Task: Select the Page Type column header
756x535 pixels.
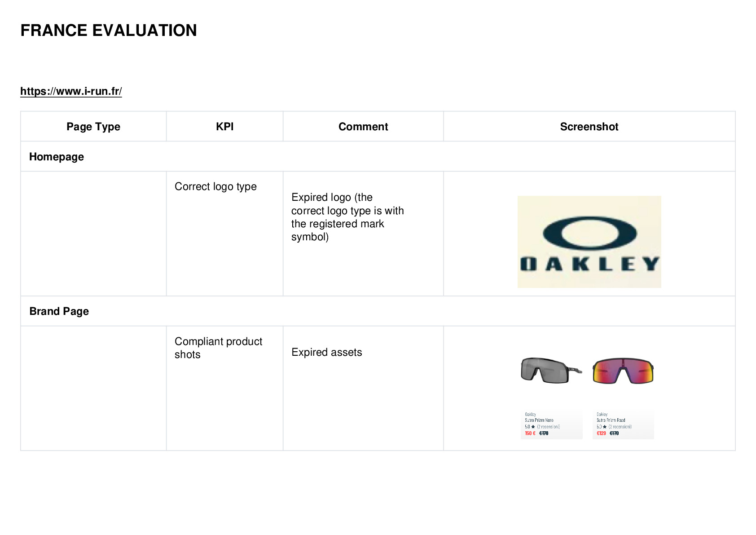Action: point(93,127)
